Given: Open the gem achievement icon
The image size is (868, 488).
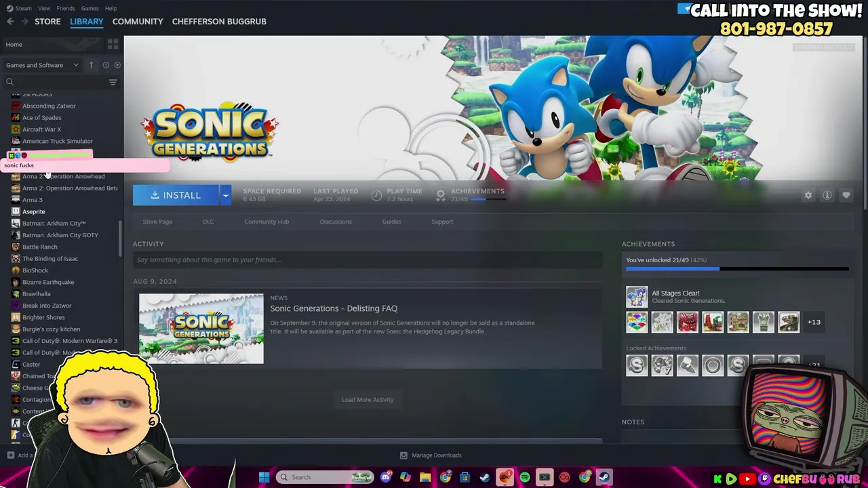Looking at the screenshot, I should 637,322.
